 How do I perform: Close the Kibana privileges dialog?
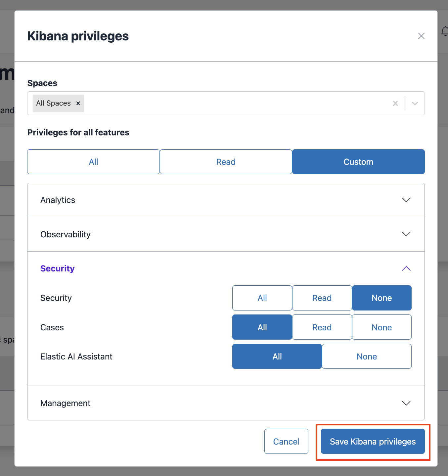(x=421, y=36)
